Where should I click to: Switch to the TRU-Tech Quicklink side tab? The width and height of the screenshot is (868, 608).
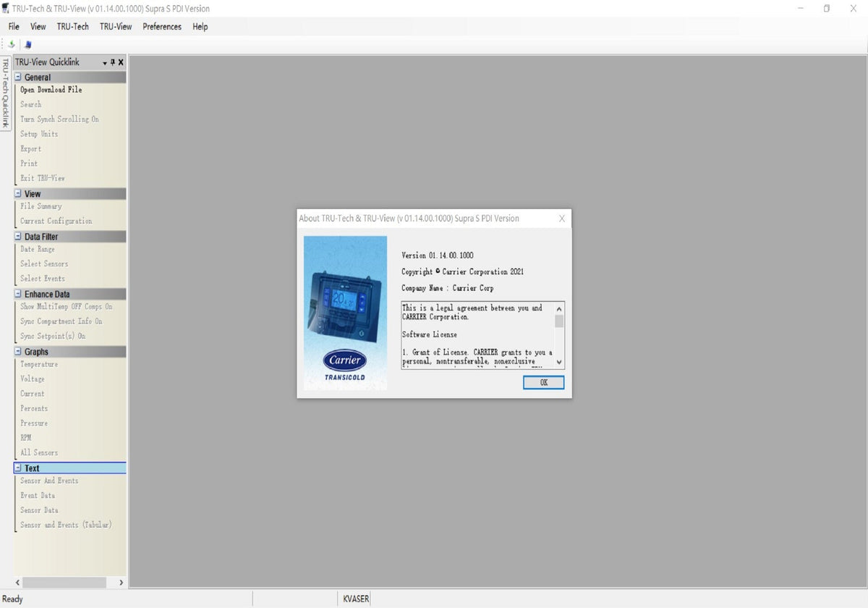coord(6,94)
